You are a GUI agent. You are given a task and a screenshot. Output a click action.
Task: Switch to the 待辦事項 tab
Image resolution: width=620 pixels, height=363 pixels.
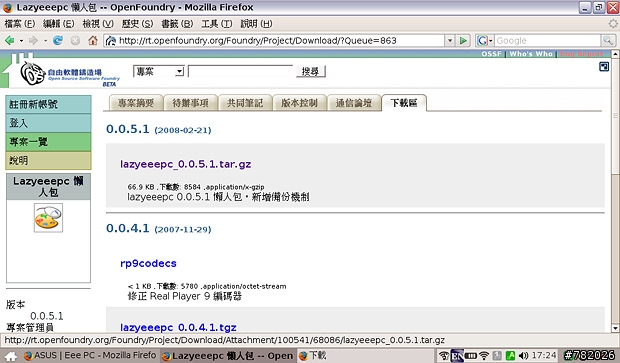pos(190,103)
